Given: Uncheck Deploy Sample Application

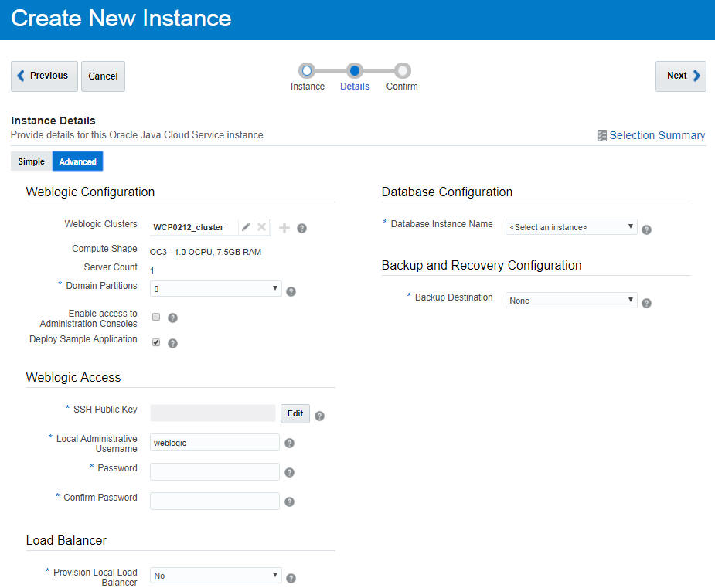Looking at the screenshot, I should [155, 341].
